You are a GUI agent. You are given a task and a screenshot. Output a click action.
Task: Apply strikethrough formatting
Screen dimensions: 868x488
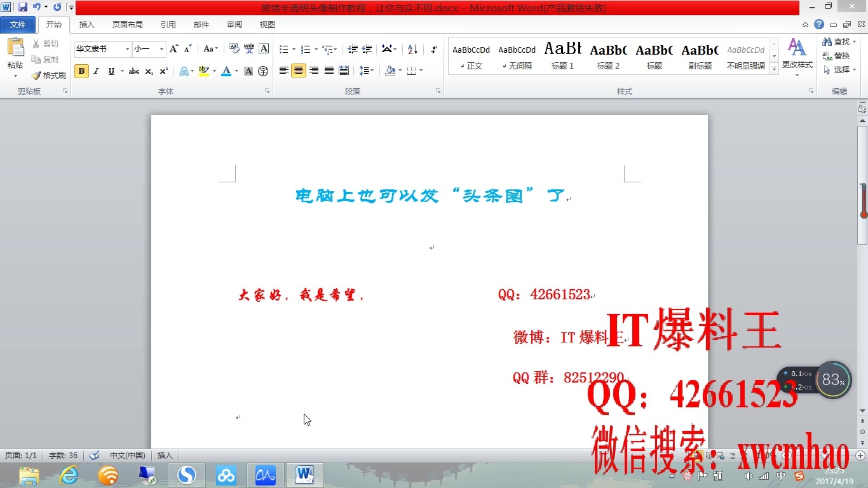133,71
